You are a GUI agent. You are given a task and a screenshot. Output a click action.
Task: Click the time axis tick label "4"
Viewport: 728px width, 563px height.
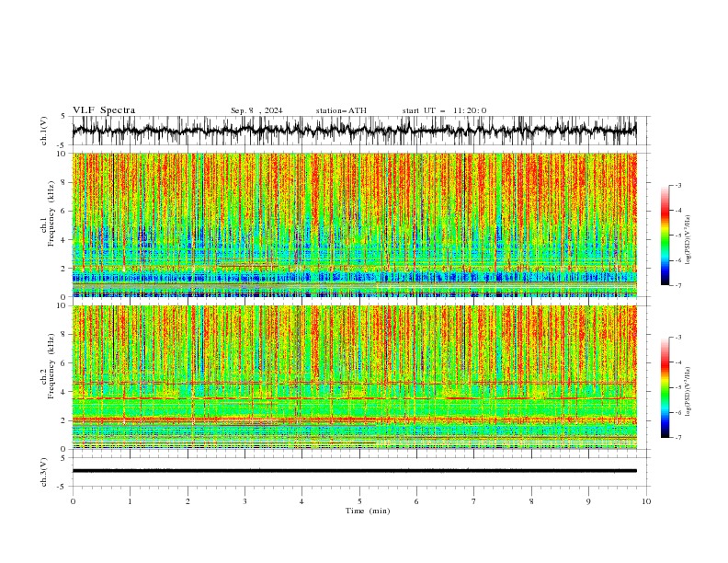pyautogui.click(x=302, y=501)
